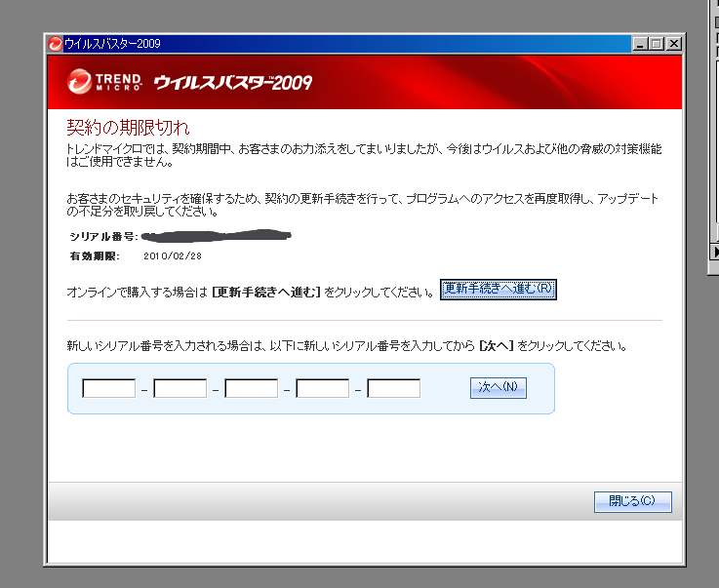Click the Trend Micro logo in banner
719x588 pixels.
(x=104, y=82)
